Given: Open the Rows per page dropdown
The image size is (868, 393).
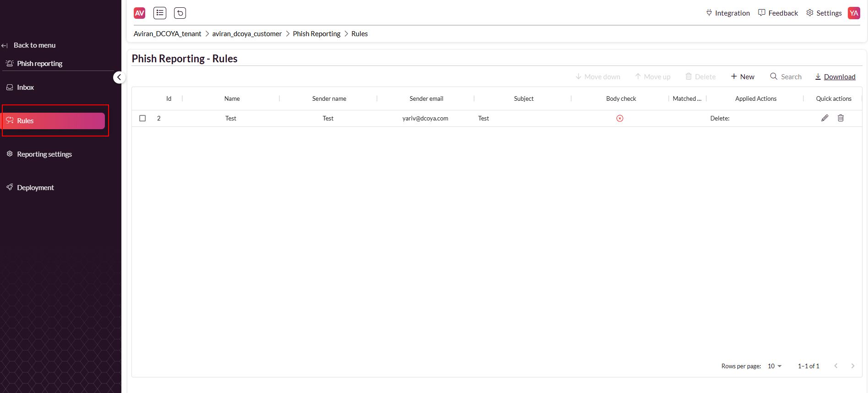Looking at the screenshot, I should coord(775,366).
